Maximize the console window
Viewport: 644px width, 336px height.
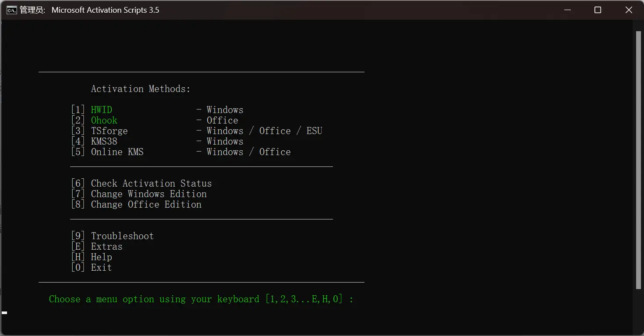tap(598, 10)
